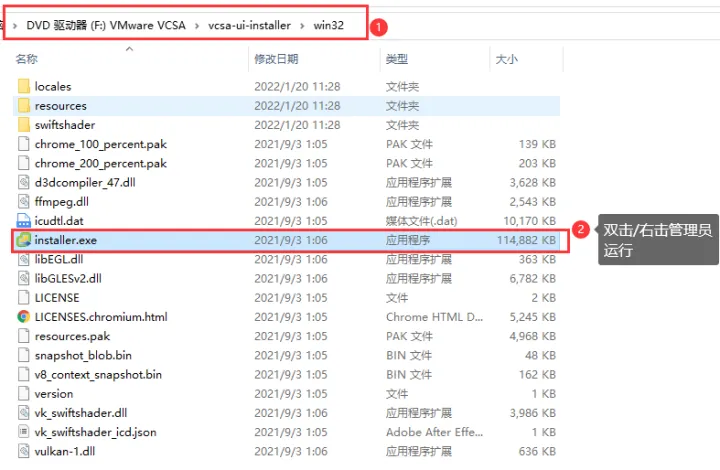The image size is (720, 470).
Task: Select file name d3dcompiler_47.dll
Action: click(85, 183)
